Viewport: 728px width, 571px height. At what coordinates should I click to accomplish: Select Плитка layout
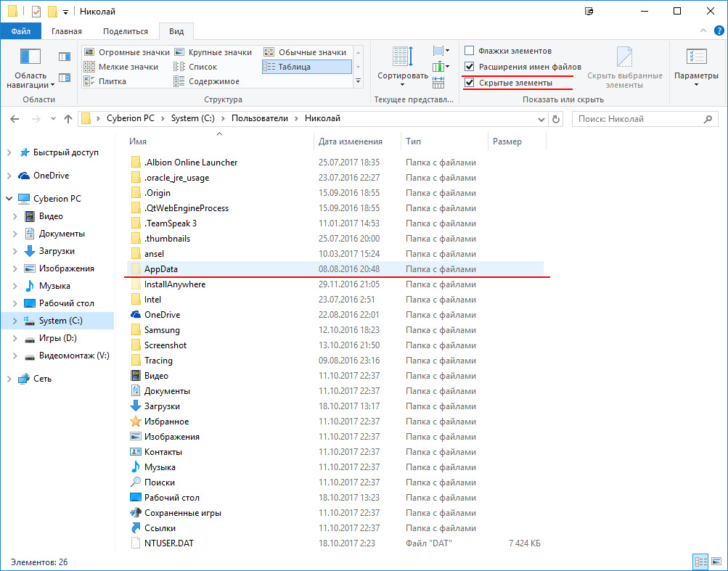click(x=105, y=81)
